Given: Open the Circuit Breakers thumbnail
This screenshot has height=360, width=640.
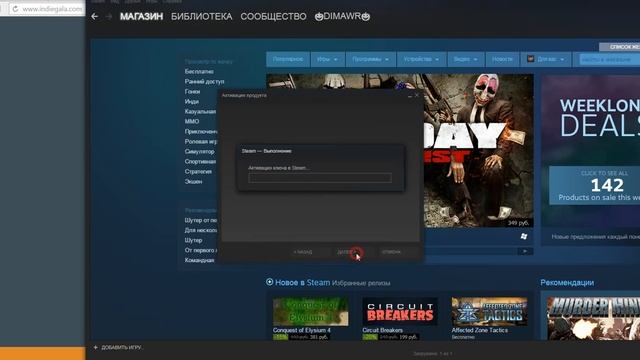Looking at the screenshot, I should pyautogui.click(x=400, y=311).
